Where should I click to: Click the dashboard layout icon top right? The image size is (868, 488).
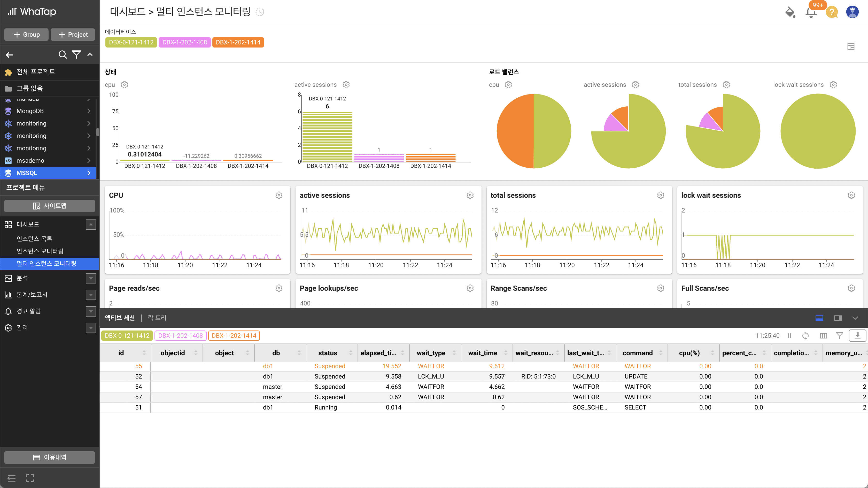[851, 46]
